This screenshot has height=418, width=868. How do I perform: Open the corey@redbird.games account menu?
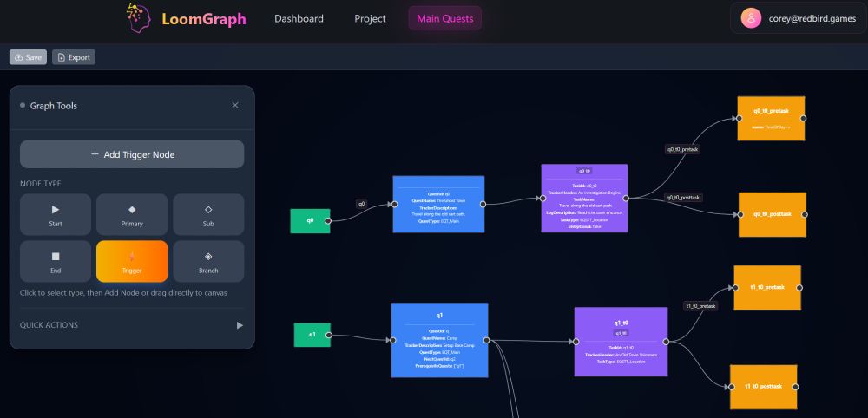pyautogui.click(x=799, y=18)
